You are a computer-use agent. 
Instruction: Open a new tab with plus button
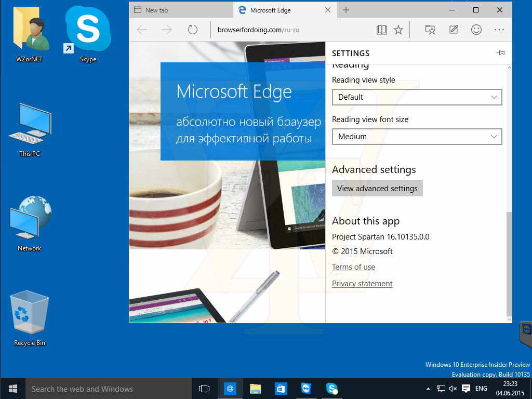(345, 10)
